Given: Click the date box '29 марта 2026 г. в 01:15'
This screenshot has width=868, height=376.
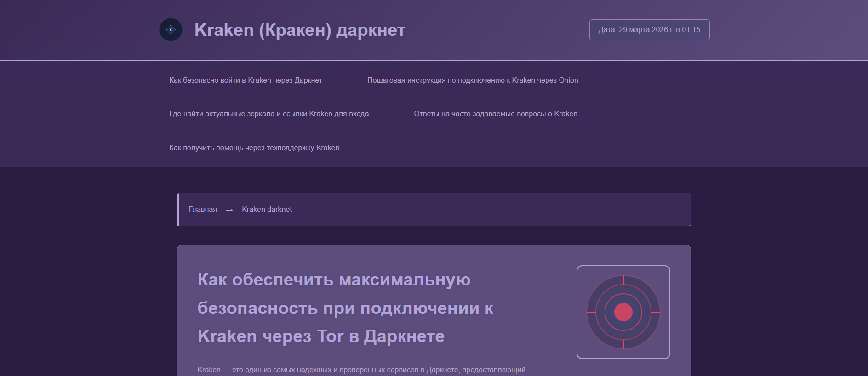Looking at the screenshot, I should (649, 30).
